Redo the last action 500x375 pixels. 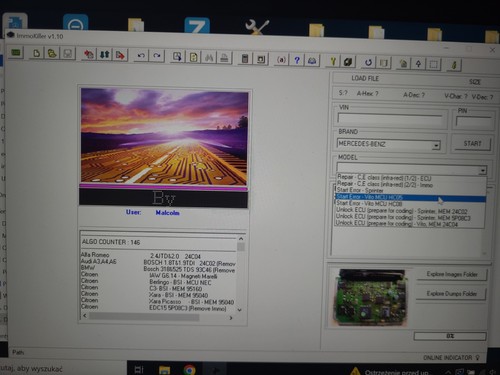pyautogui.click(x=157, y=56)
